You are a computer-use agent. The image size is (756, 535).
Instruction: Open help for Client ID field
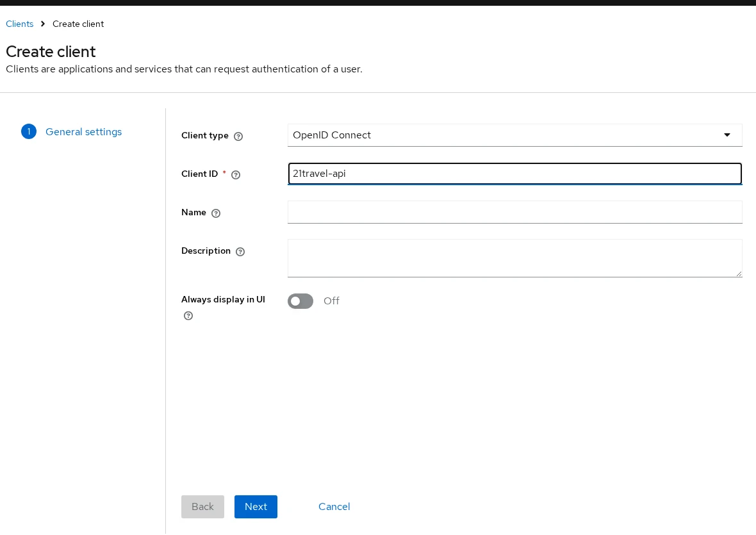pyautogui.click(x=236, y=175)
